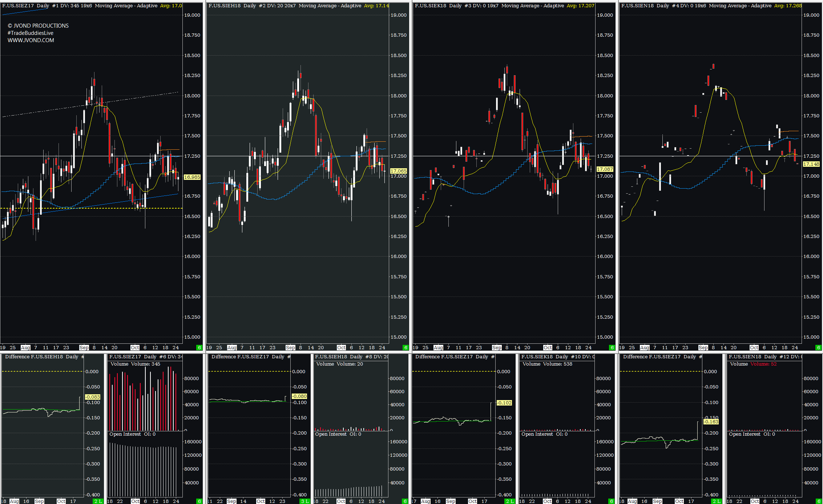Click the green 3 L indicator box
The width and height of the screenshot is (823, 504).
[304, 501]
